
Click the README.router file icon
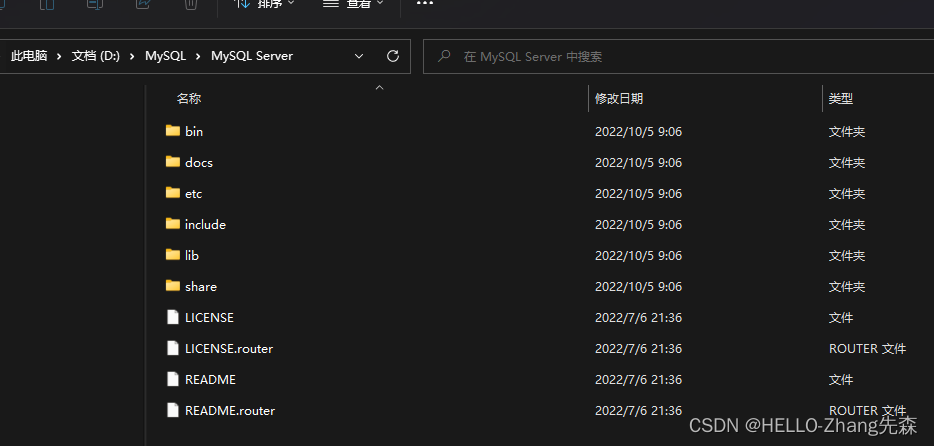click(x=173, y=410)
